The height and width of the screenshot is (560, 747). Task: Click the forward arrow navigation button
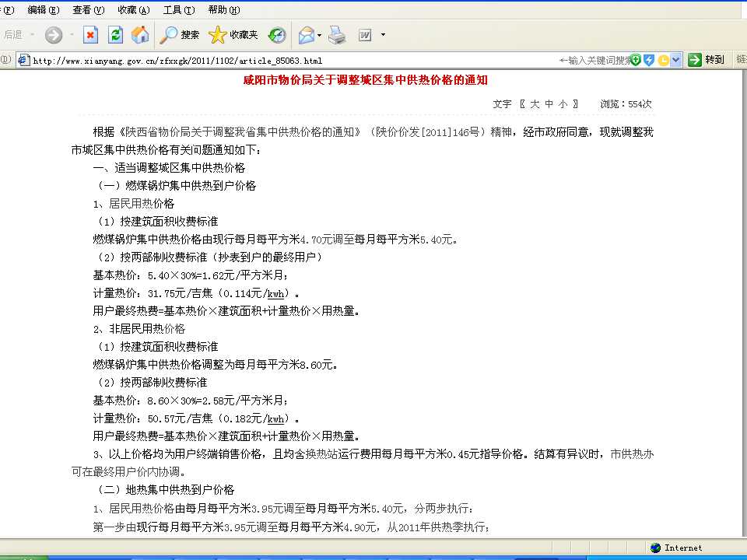click(x=53, y=35)
